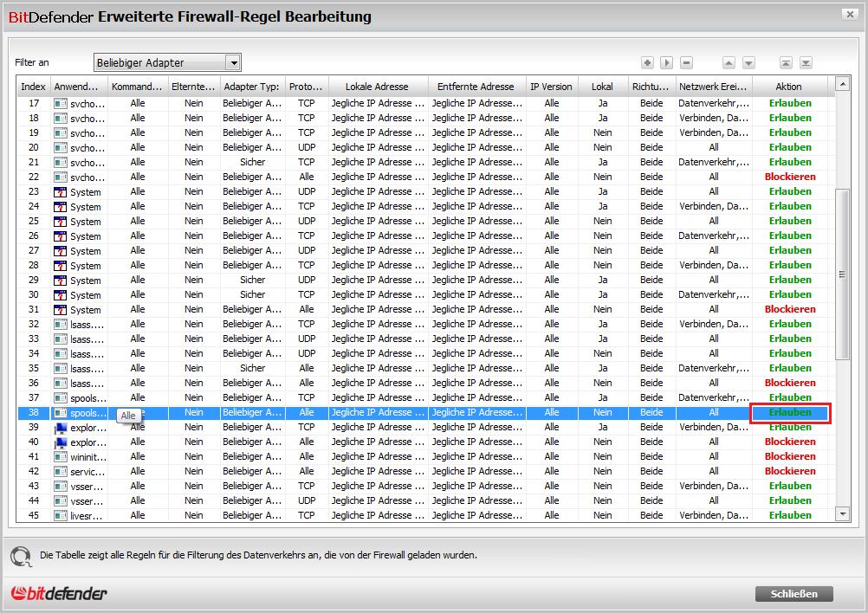The image size is (868, 613).
Task: Click the spools icon in row 37
Action: click(x=61, y=397)
